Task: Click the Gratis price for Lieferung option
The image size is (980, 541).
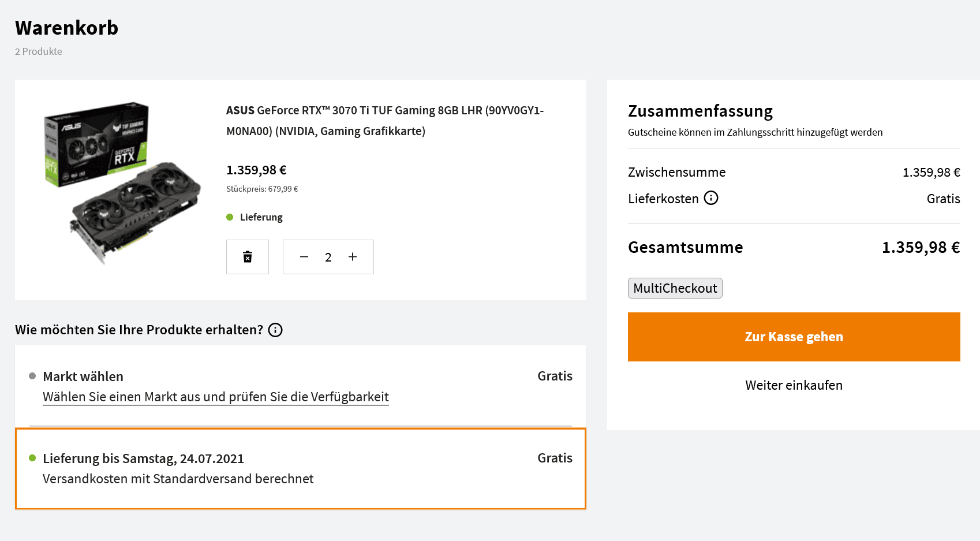Action: click(555, 458)
